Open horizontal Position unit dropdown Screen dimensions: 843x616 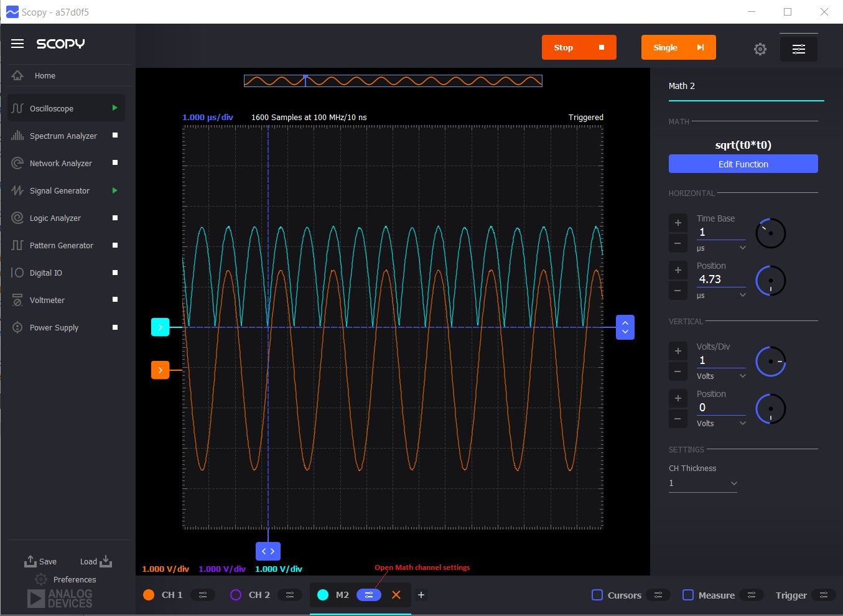[x=721, y=295]
